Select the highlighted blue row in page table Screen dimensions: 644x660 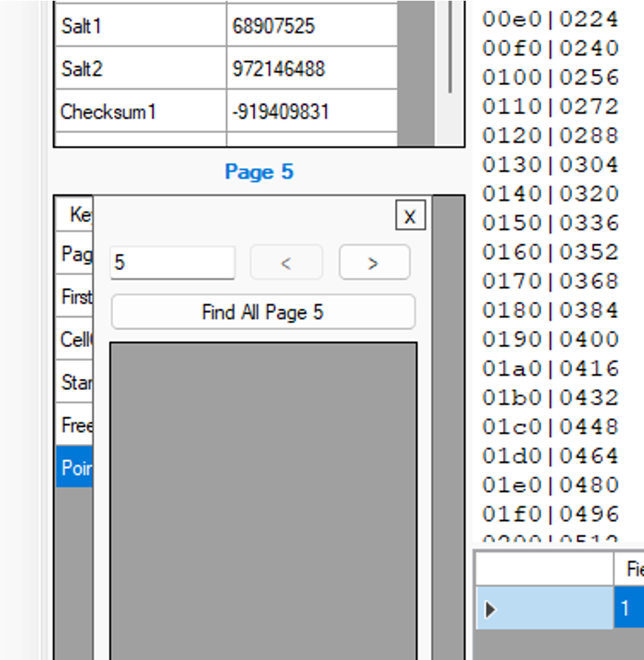(74, 468)
